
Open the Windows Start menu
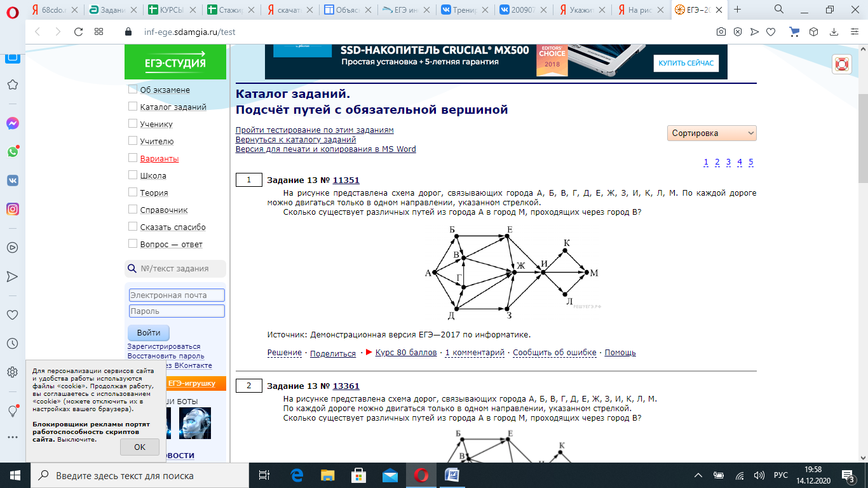point(15,475)
